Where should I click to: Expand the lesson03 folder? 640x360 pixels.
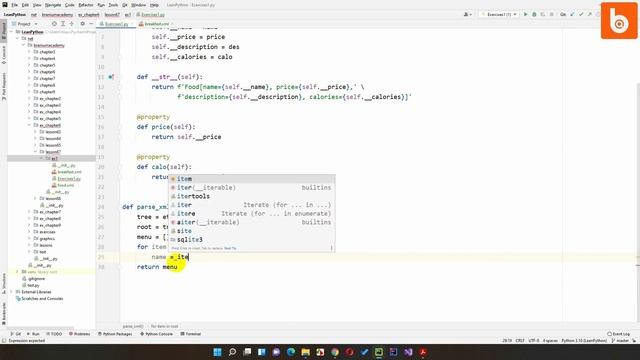[35, 132]
